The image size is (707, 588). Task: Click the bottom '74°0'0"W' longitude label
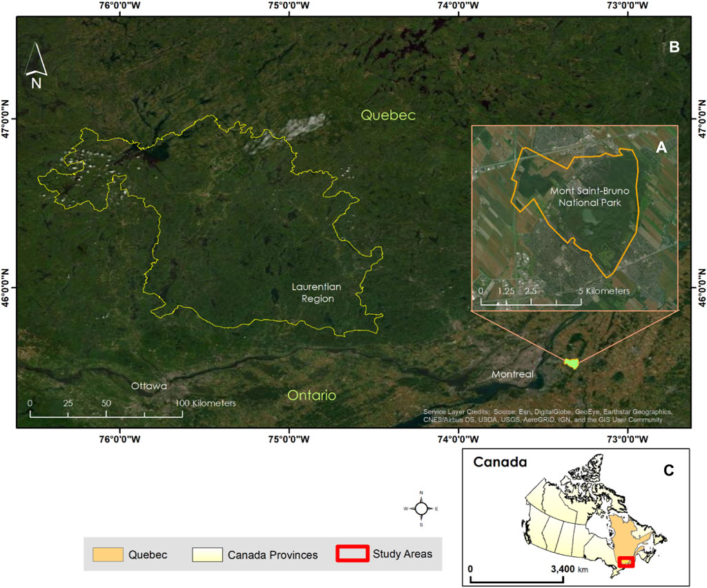pyautogui.click(x=458, y=439)
